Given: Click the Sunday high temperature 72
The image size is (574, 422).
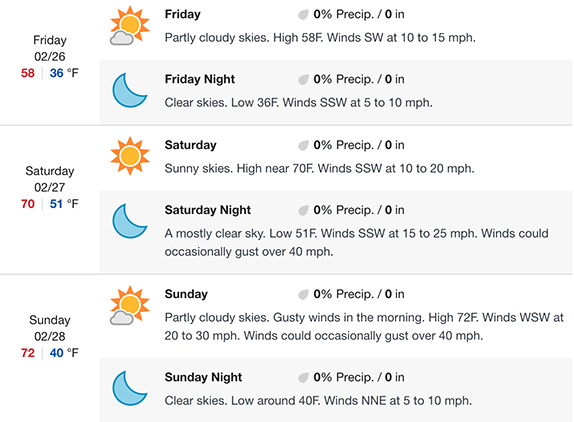Looking at the screenshot, I should pos(28,353).
